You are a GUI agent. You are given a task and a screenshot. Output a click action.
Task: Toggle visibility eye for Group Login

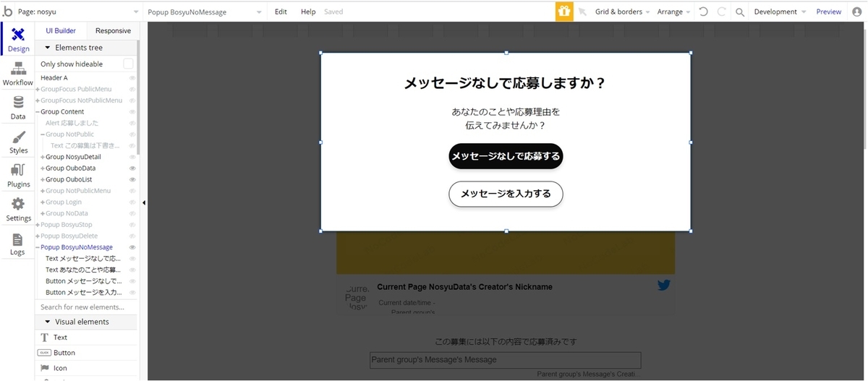[x=132, y=202]
